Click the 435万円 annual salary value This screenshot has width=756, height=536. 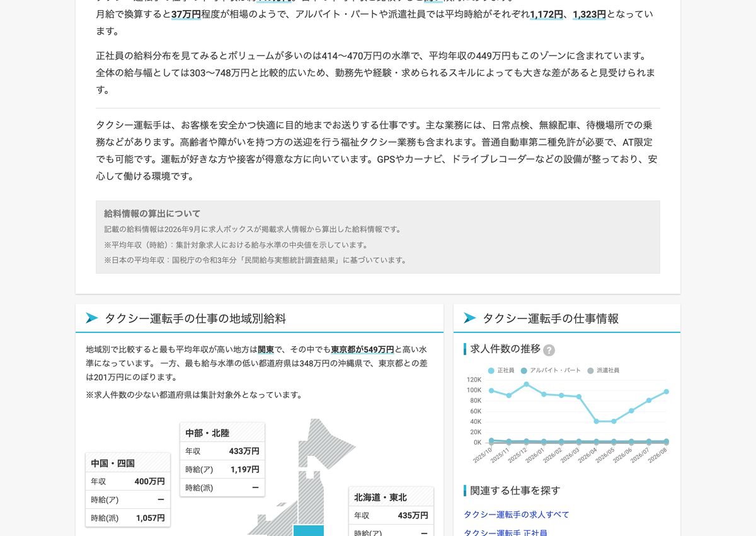413,515
